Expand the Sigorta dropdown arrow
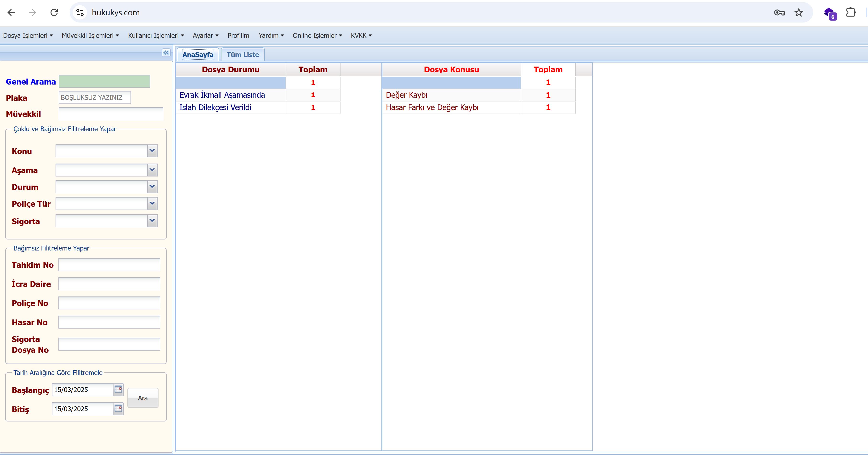The height and width of the screenshot is (455, 868). 152,221
